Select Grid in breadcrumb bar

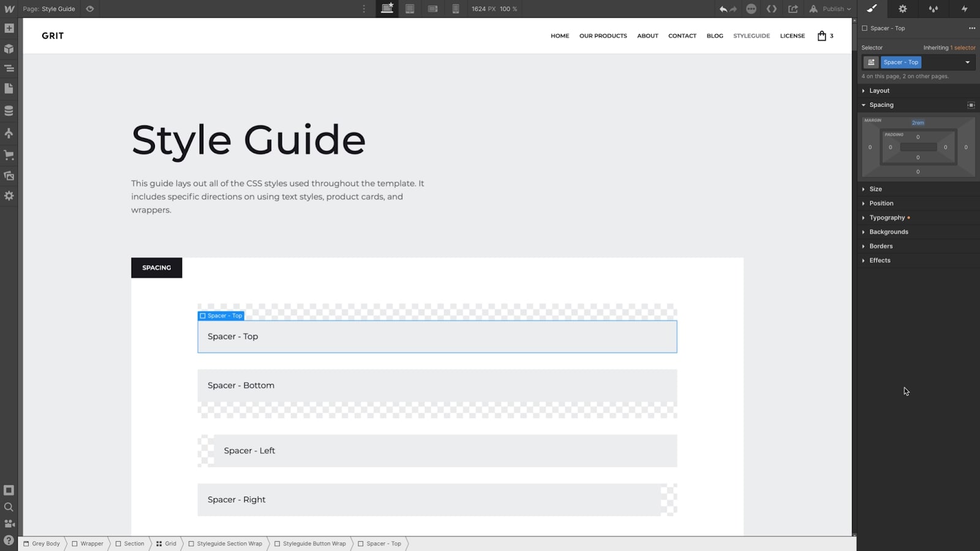pos(166,544)
